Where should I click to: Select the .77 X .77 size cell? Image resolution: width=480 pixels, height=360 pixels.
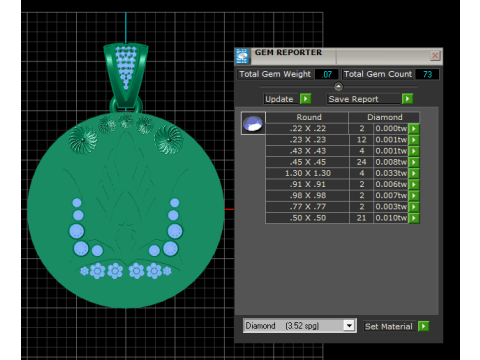click(308, 207)
